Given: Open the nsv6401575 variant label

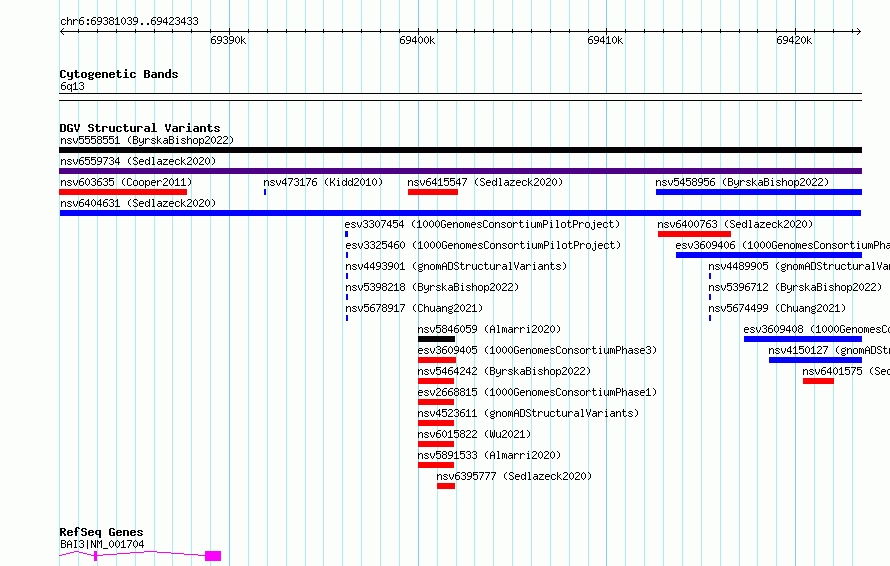Looking at the screenshot, I should pyautogui.click(x=846, y=371).
